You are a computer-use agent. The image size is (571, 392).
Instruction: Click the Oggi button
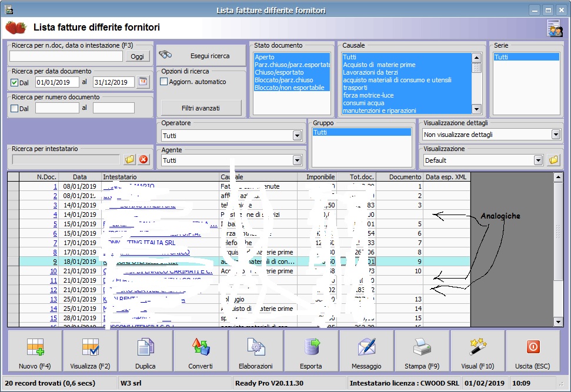pos(137,56)
